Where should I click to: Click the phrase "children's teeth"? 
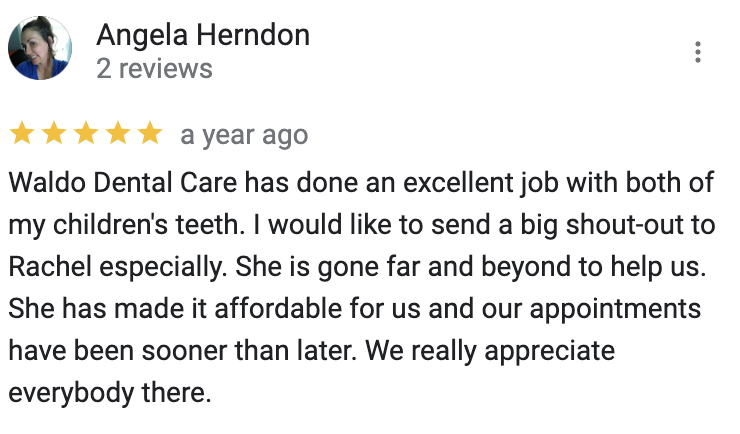149,225
